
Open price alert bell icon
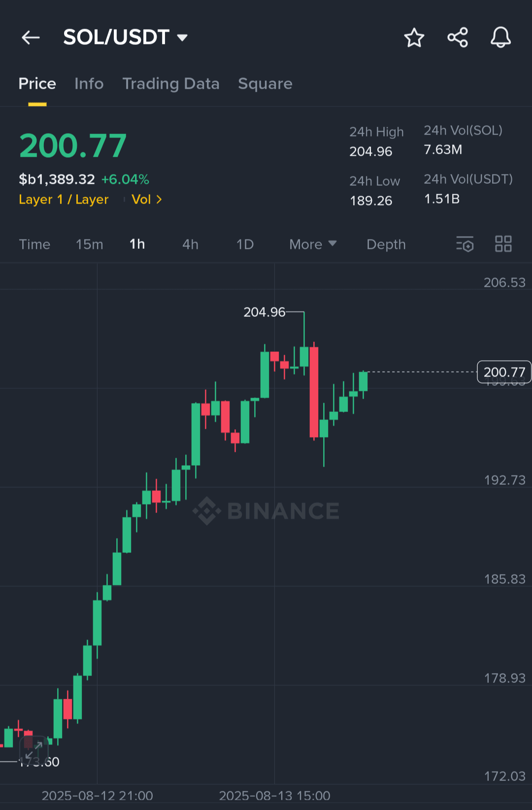point(500,37)
